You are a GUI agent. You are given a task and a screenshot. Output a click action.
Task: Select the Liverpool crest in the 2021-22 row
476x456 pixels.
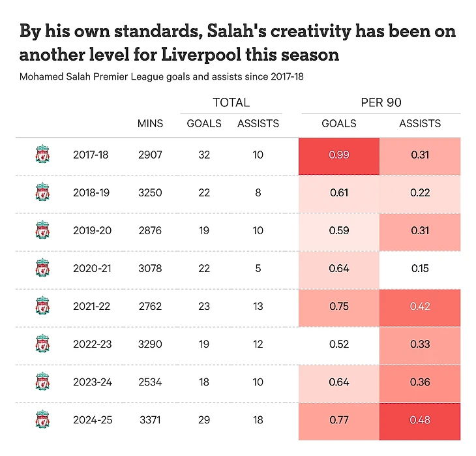pos(42,307)
